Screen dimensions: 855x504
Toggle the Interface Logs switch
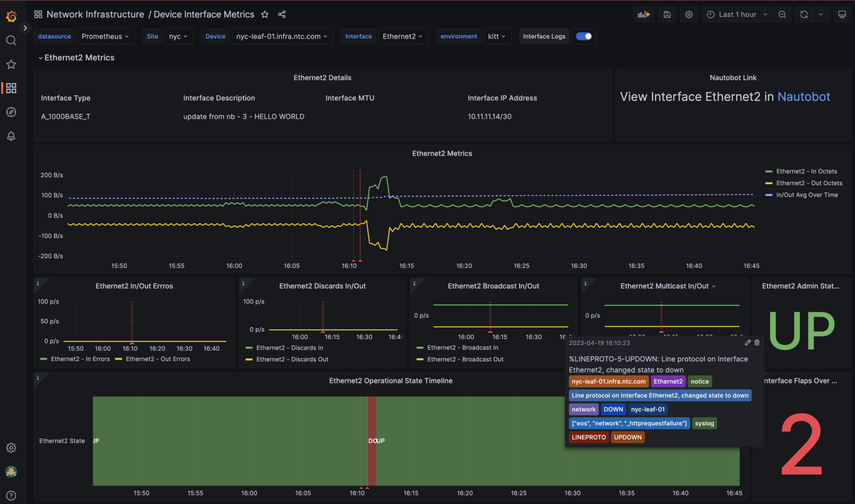[x=584, y=37]
